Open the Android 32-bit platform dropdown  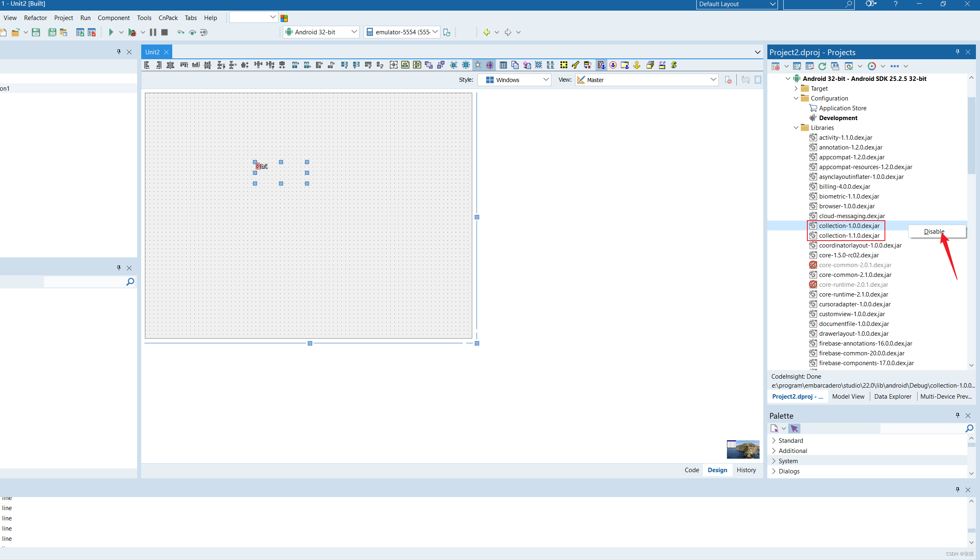(354, 32)
